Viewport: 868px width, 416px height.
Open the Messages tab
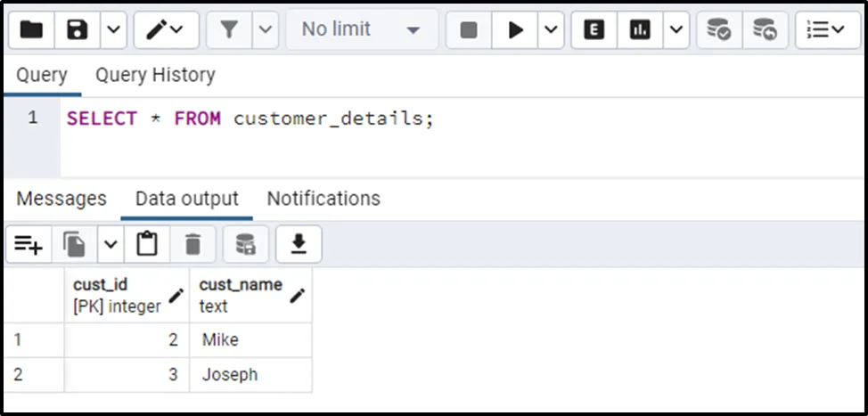point(61,199)
